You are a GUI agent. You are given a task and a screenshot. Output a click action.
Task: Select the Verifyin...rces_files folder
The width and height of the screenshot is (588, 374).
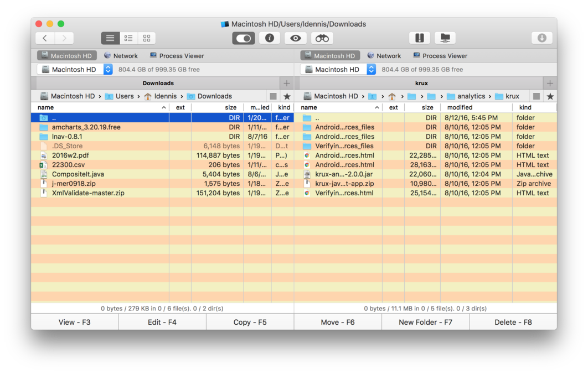pos(426,146)
